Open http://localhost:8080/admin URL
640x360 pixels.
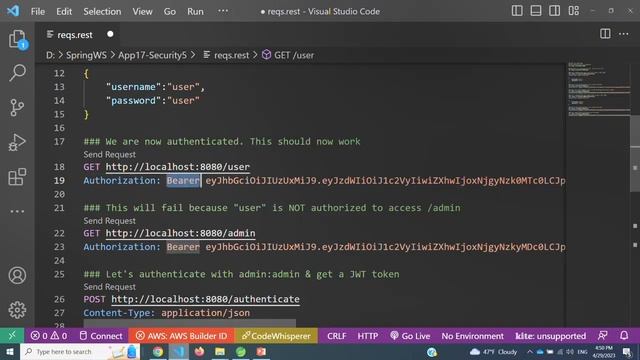[x=180, y=233]
